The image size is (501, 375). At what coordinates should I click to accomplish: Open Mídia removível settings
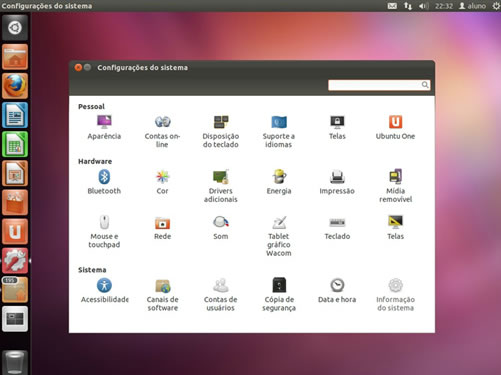pos(395,186)
